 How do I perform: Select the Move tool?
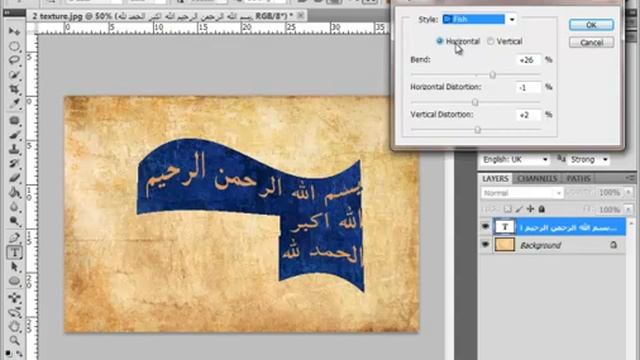pos(14,31)
